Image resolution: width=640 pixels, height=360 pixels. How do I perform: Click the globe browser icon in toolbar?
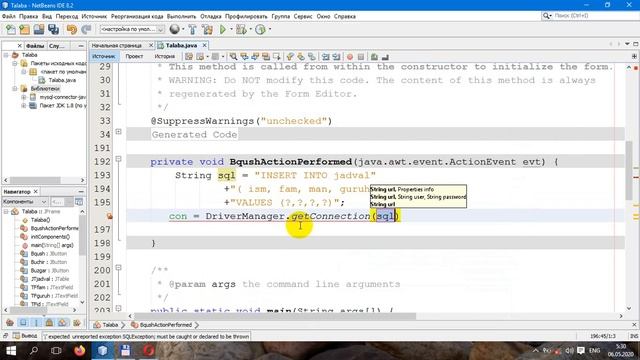coord(175,29)
